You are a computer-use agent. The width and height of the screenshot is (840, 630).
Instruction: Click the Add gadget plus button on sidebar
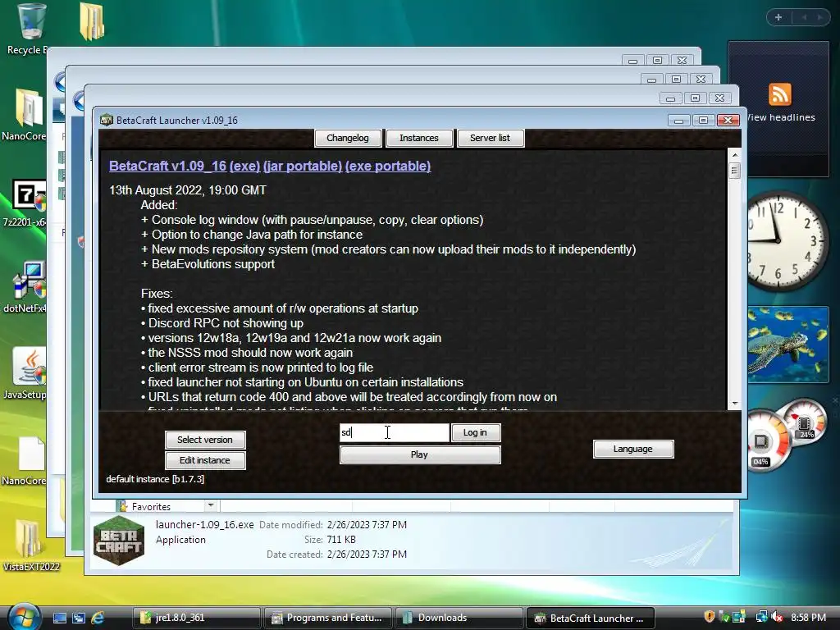(778, 17)
